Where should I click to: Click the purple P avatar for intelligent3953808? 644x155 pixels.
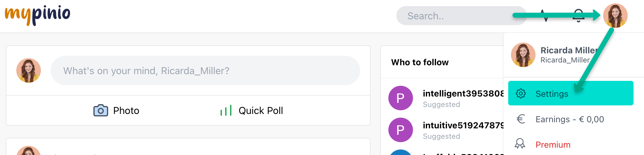(x=401, y=98)
